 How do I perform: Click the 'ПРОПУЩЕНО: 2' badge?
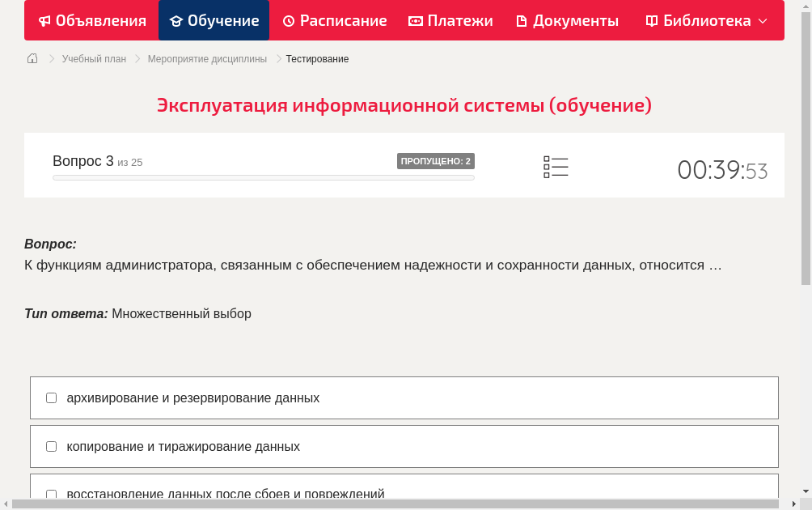pos(438,161)
